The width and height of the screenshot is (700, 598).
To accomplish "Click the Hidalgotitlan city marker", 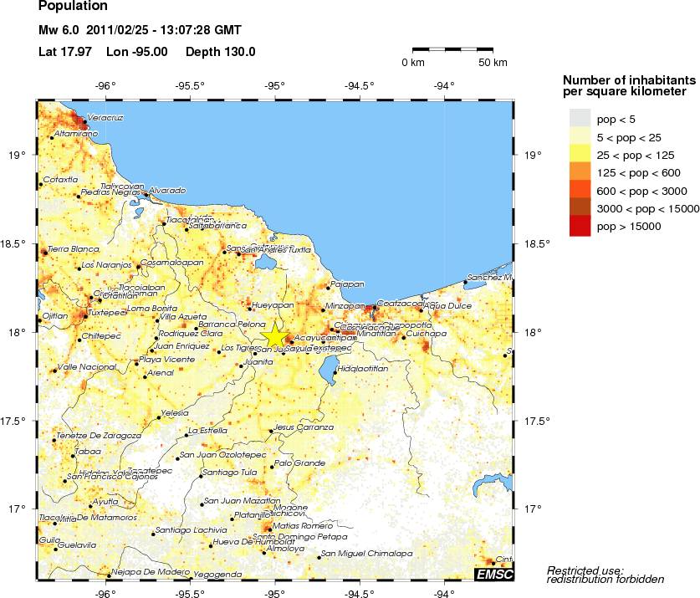I will tap(337, 371).
